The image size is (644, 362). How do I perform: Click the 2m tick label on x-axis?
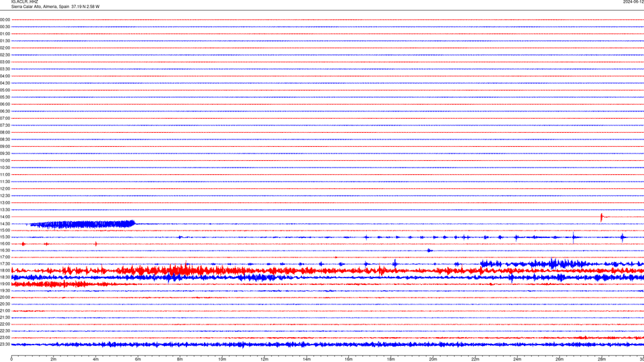pos(54,359)
